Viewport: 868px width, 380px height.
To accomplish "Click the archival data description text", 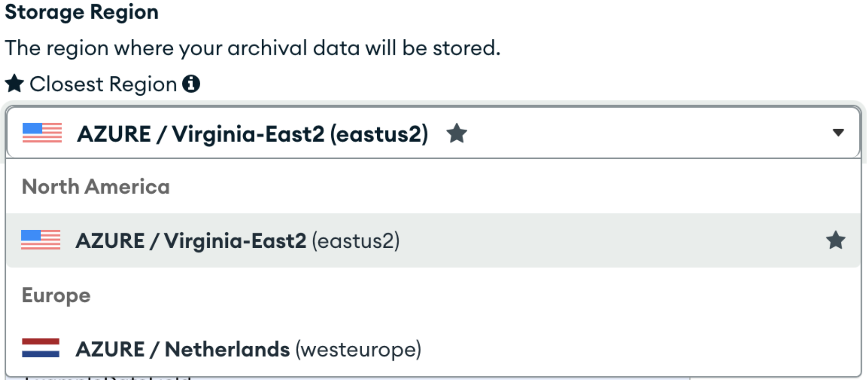I will tap(253, 48).
